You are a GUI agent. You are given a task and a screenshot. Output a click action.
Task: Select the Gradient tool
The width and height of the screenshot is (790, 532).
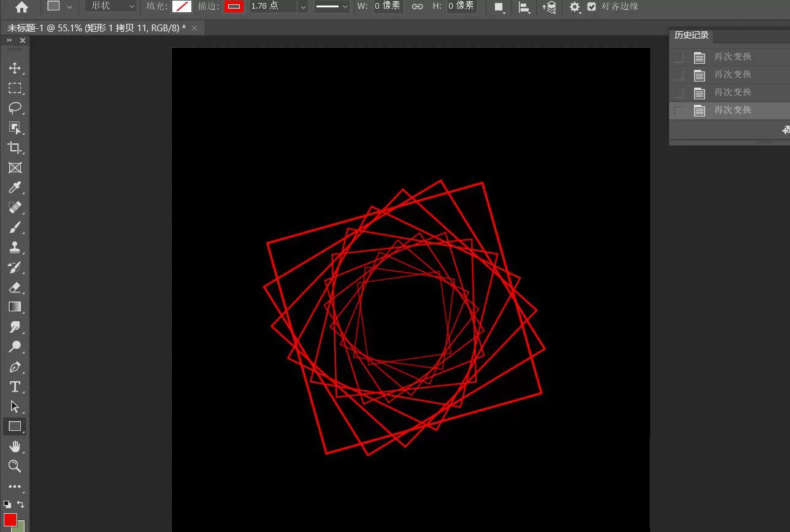coord(15,306)
